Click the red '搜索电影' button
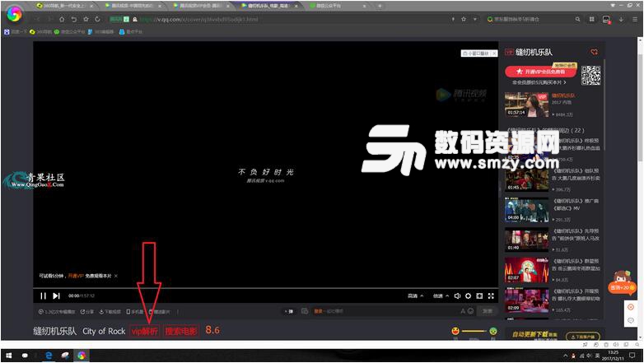Screen dimensions: 644x363 pos(181,331)
